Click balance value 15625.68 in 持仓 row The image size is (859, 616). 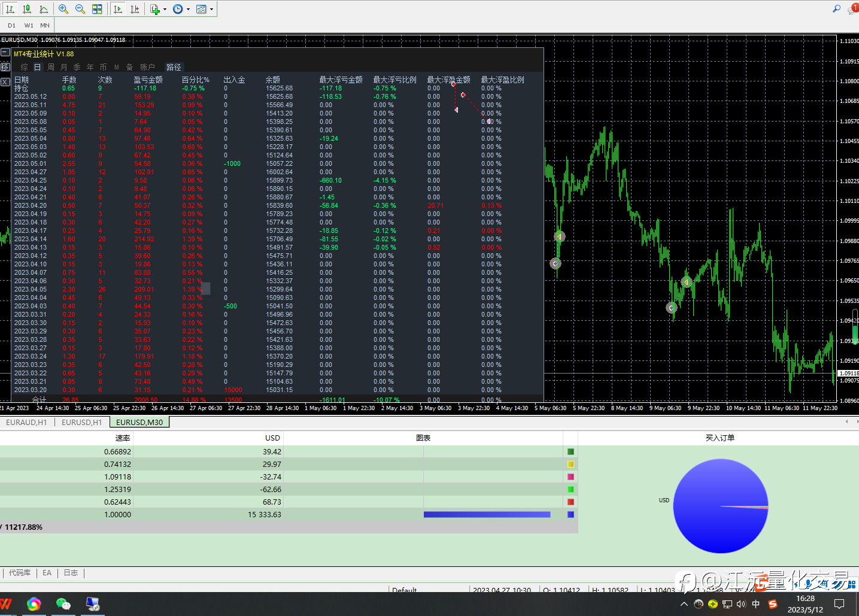pos(280,88)
